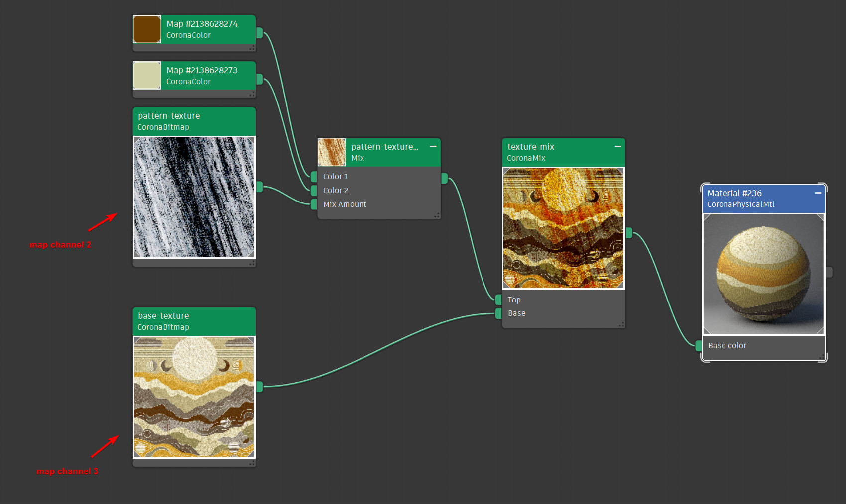Click the Top input socket on texture-mix
The image size is (846, 504).
coord(498,300)
